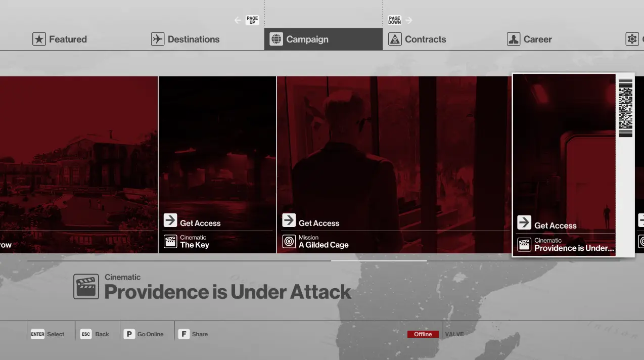Click the left arrow beside Page Up
644x360 pixels.
(x=238, y=20)
